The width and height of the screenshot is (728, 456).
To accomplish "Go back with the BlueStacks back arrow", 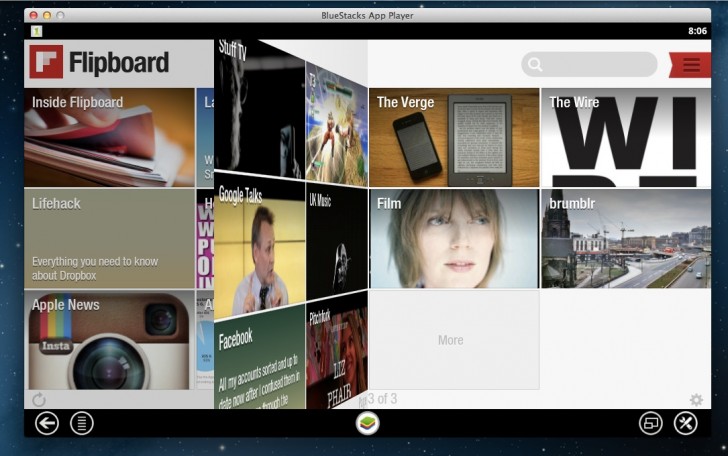I will (x=47, y=423).
